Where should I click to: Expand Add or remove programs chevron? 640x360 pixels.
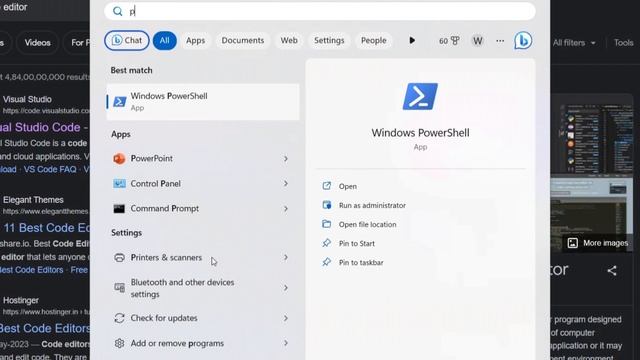(x=286, y=343)
